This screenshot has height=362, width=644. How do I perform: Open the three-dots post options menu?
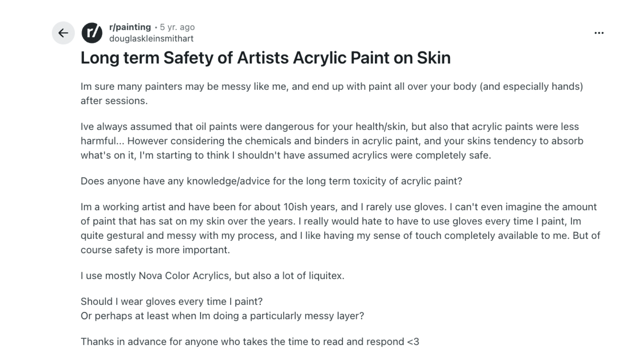point(599,33)
